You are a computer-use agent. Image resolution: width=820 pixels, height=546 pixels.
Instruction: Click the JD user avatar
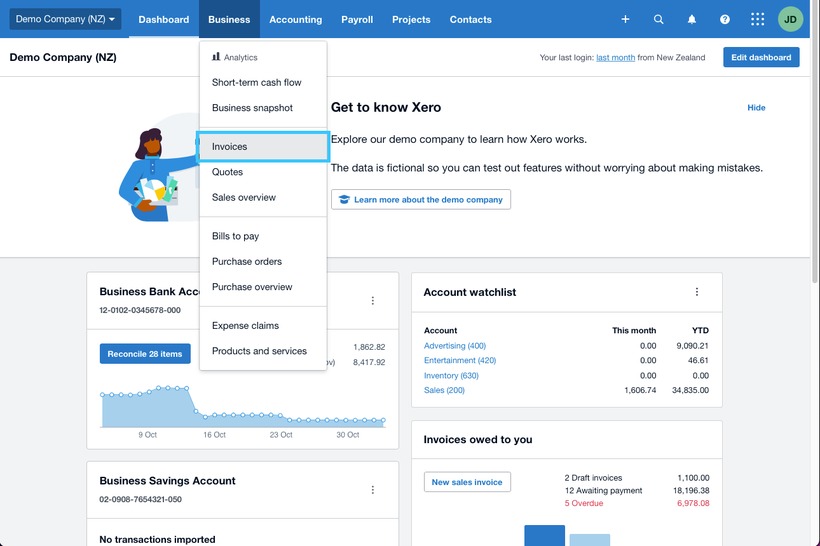click(x=790, y=19)
